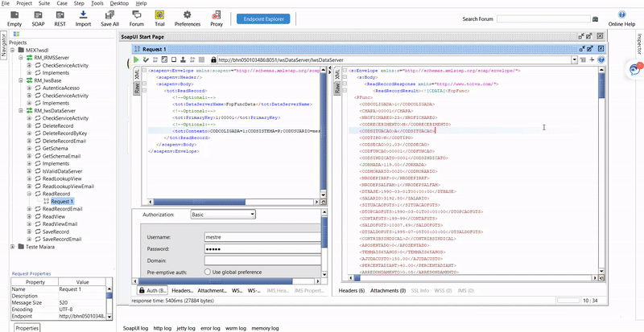Click the padlock icon next to the endpoint URL
Viewport: 644px width, 332px height.
tap(213, 60)
